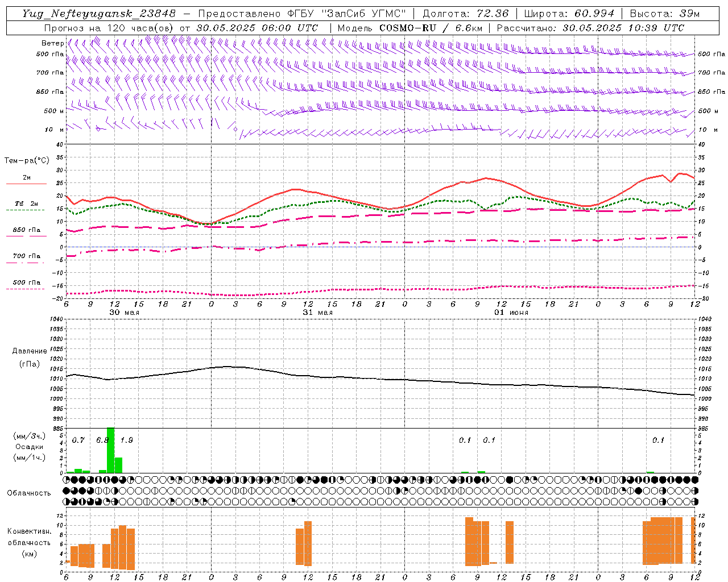Click the '850 гПа' temperature legend entry
Viewport: 728px width, 582px height.
coord(27,230)
